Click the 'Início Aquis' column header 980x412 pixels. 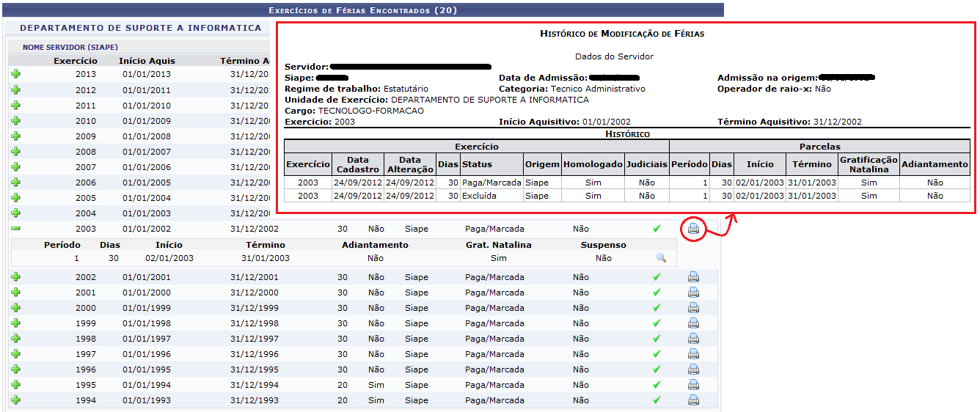pyautogui.click(x=147, y=61)
